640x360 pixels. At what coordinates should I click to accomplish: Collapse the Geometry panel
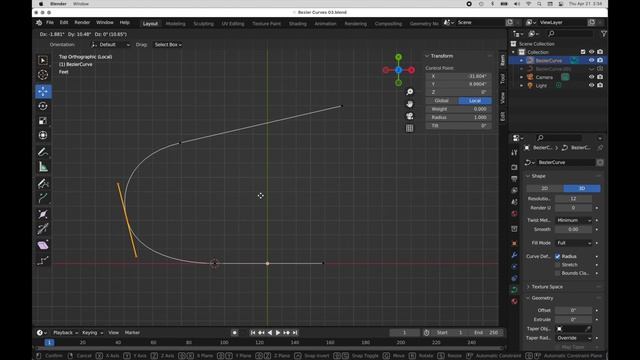coord(542,298)
